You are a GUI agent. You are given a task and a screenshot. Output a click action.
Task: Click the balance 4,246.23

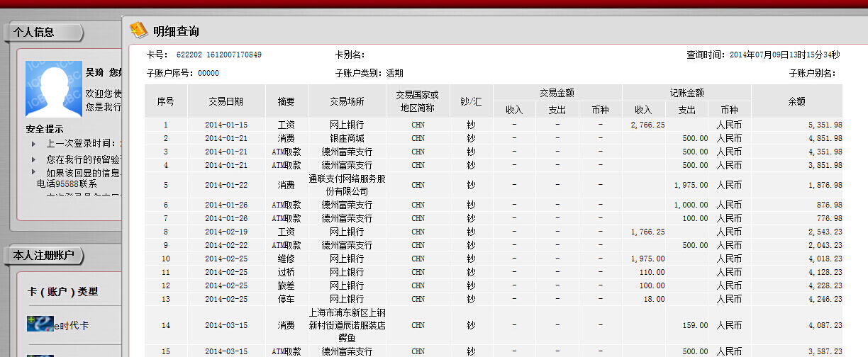(x=825, y=299)
